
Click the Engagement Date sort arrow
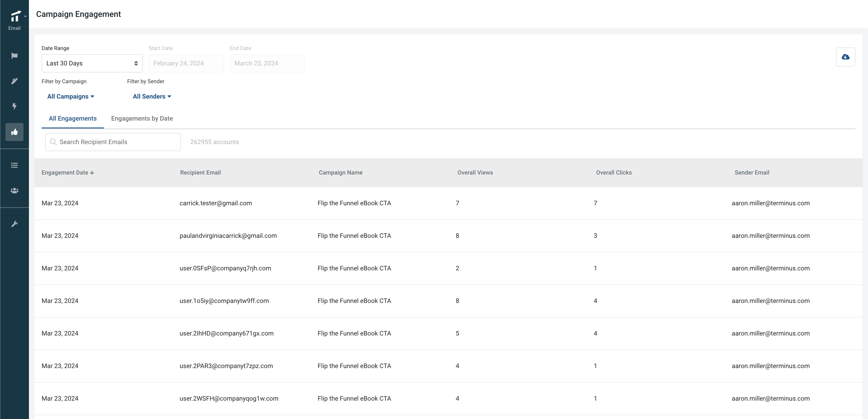click(92, 173)
